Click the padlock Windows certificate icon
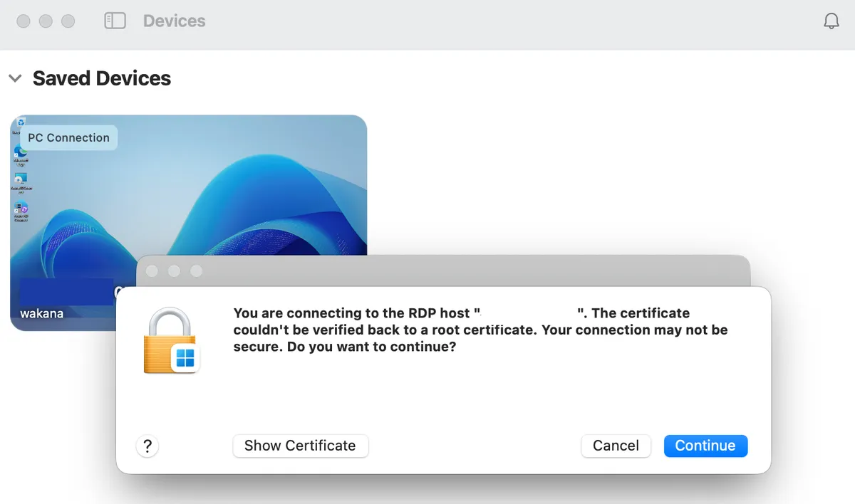The image size is (855, 504). click(172, 341)
